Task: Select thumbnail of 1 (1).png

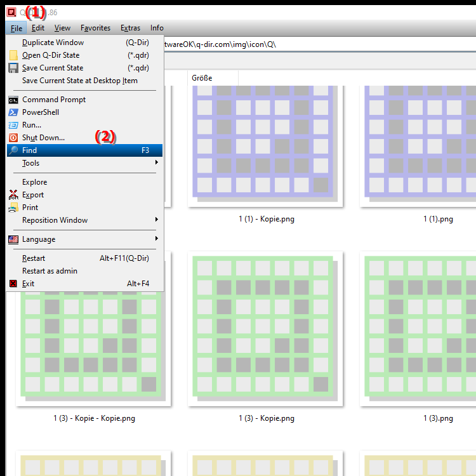Action: [418, 147]
